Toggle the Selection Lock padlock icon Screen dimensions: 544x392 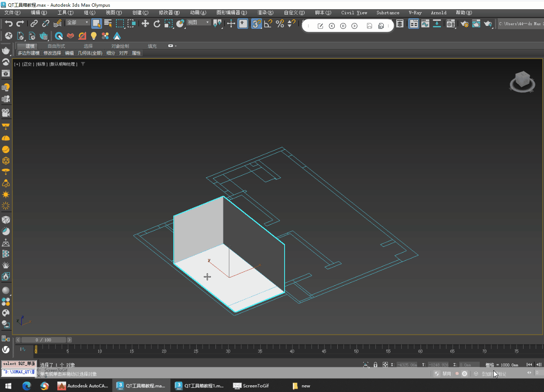point(375,365)
